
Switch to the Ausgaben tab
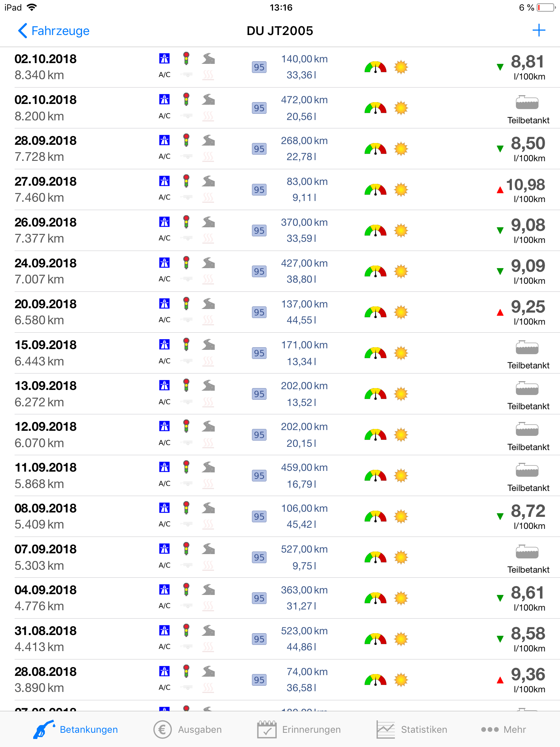(x=188, y=729)
